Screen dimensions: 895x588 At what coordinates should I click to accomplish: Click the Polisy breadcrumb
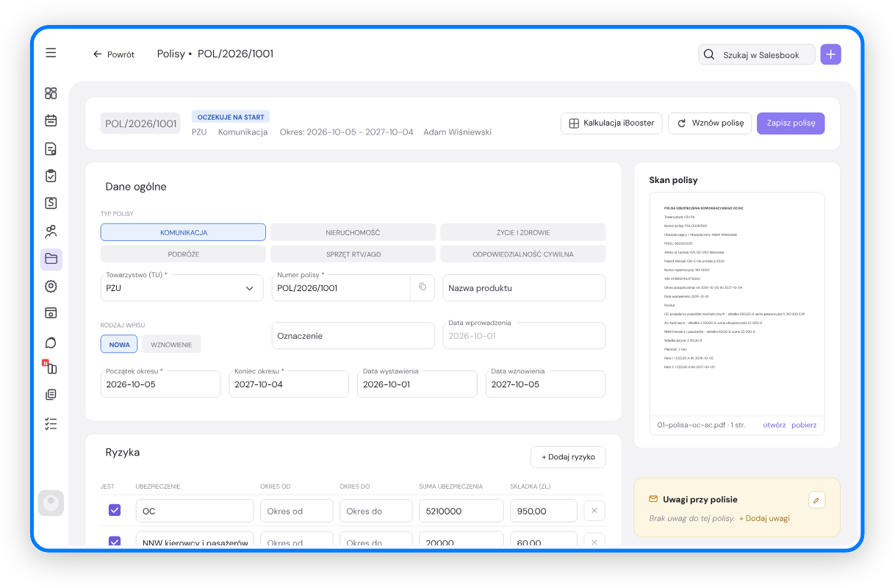[x=171, y=54]
